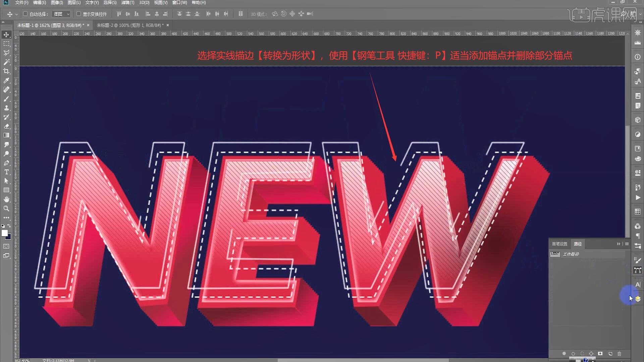Select the Horizontal Type tool
Image resolution: width=644 pixels, height=362 pixels.
6,172
